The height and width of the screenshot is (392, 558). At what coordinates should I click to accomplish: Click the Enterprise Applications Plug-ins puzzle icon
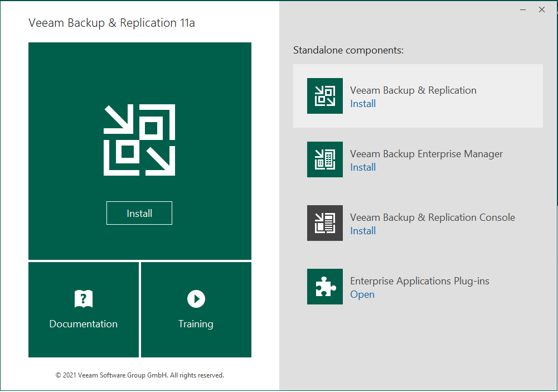click(x=324, y=286)
